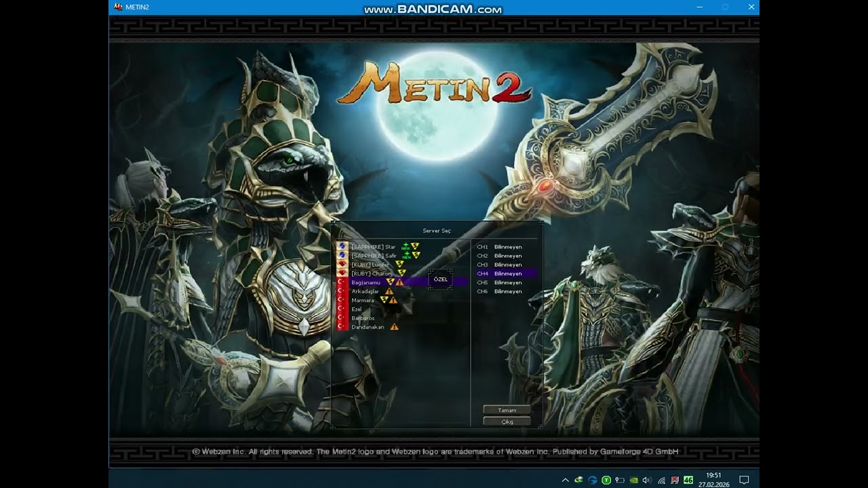Click the orange warning triangle on Arkadaşlar
868x488 pixels.
(389, 291)
